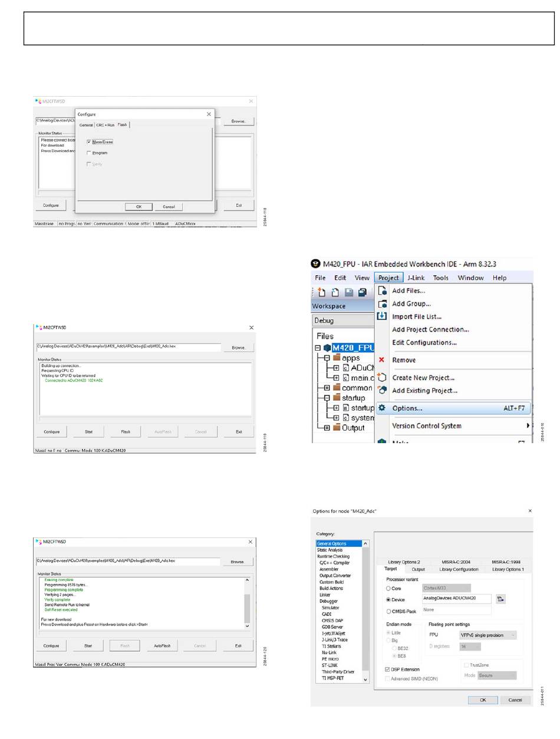The width and height of the screenshot is (560, 739).
Task: Select the Device radio button
Action: tap(388, 599)
